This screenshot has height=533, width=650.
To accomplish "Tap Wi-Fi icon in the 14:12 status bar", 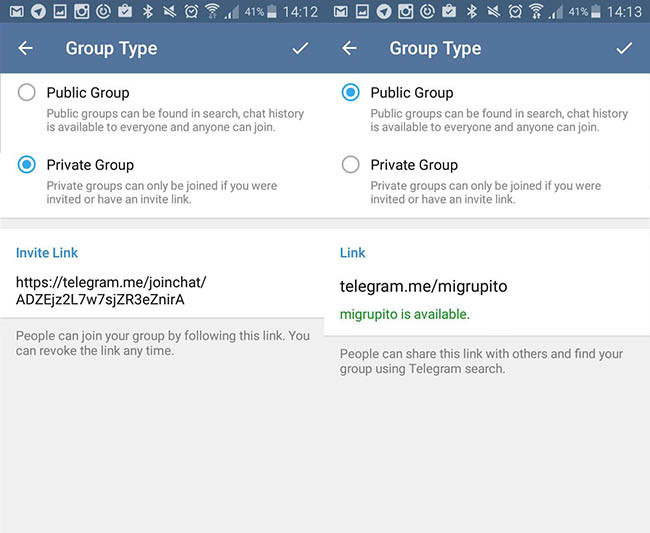I will (x=212, y=11).
